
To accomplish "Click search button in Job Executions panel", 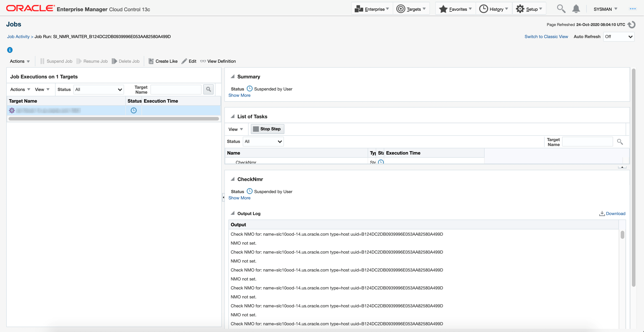I will click(208, 89).
